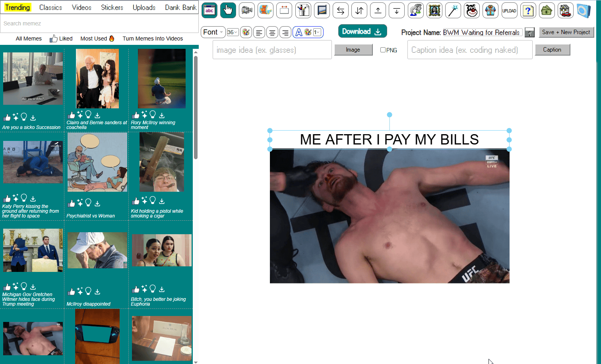The height and width of the screenshot is (364, 601).
Task: Click sparkle icon for Katy Perry meme
Action: pos(16,198)
